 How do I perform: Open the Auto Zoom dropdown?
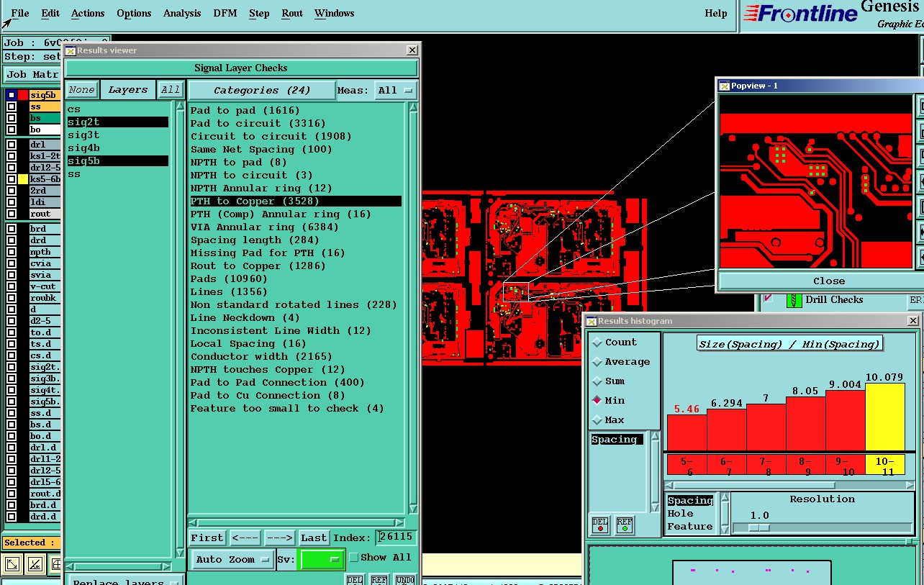232,560
